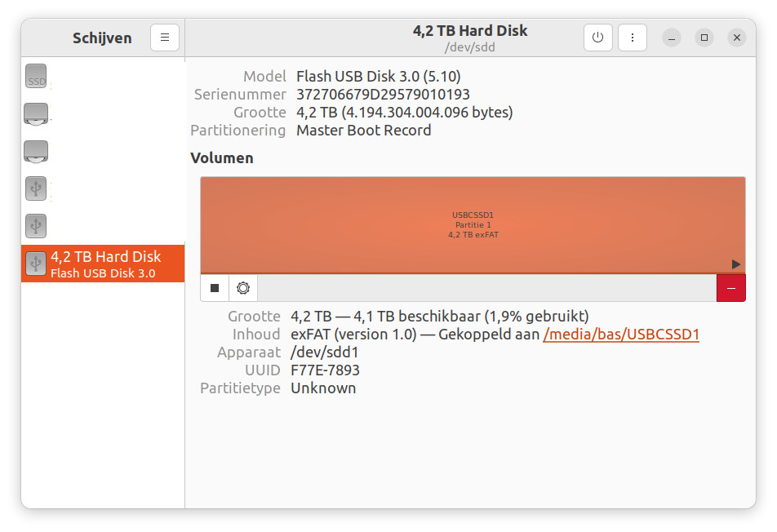Minimize the Schijven window
777x532 pixels.
pyautogui.click(x=672, y=38)
